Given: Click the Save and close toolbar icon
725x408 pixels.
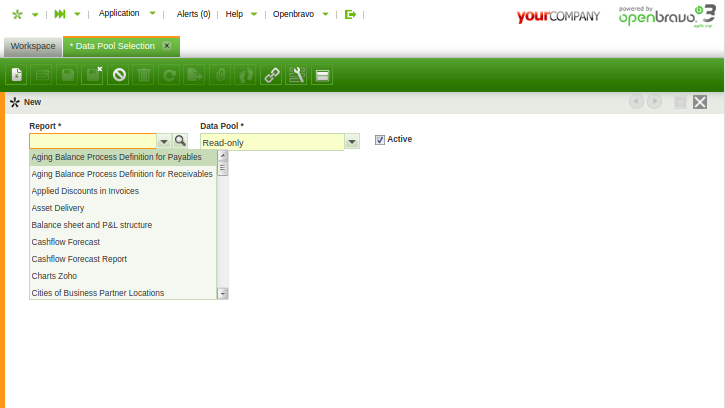Looking at the screenshot, I should pos(93,75).
